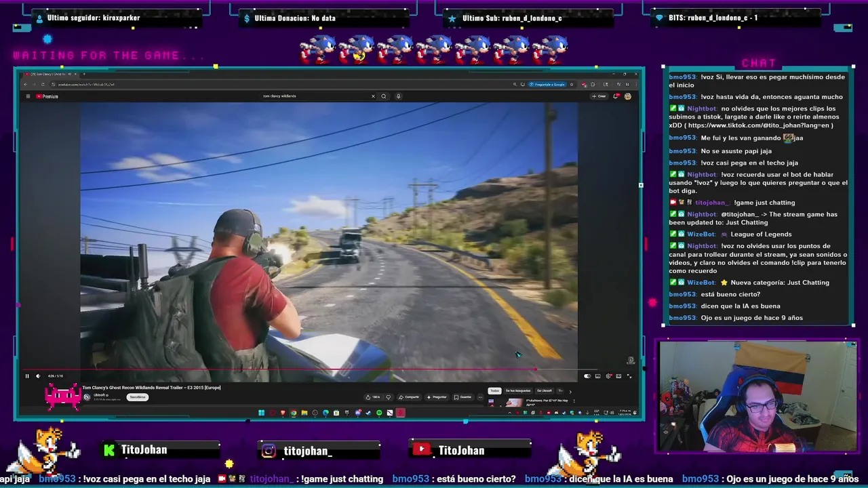Click Pregúntale a Google button

(x=547, y=85)
